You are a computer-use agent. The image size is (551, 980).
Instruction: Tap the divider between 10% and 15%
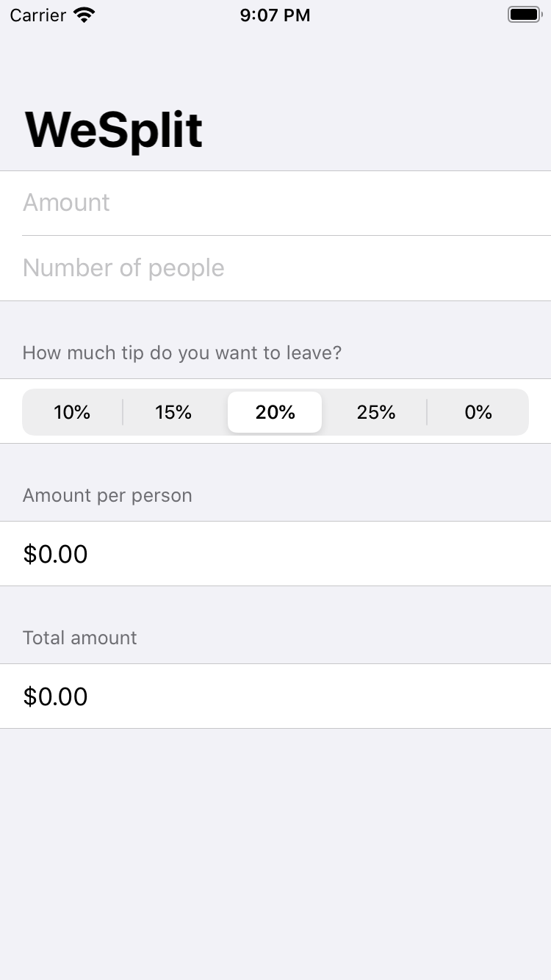pyautogui.click(x=123, y=412)
